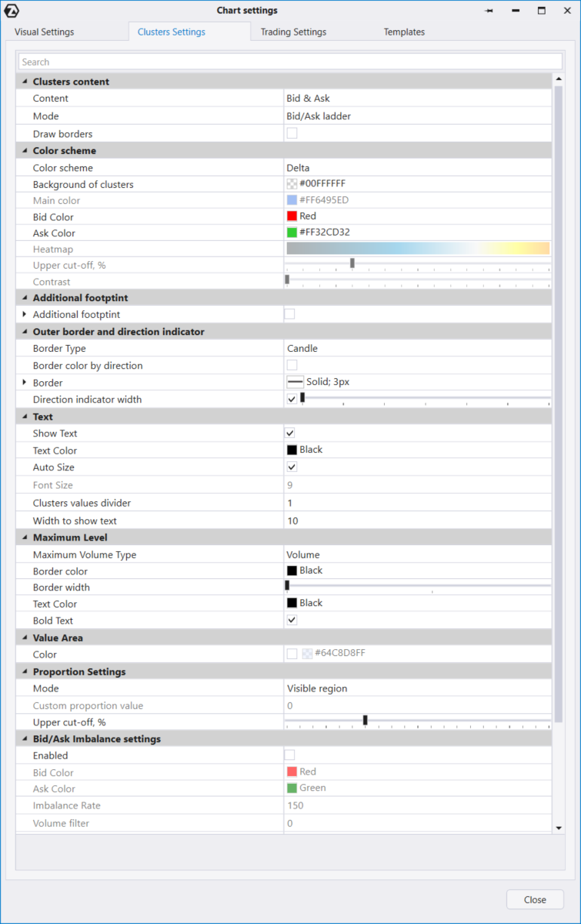Open the Ask Color green swatch
Screen dimensions: 581x924
coord(292,233)
